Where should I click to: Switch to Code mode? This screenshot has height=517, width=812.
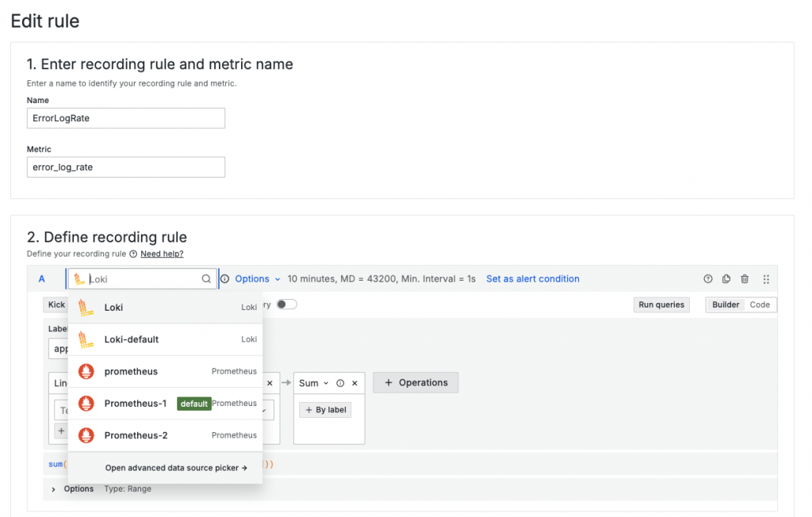click(x=760, y=304)
